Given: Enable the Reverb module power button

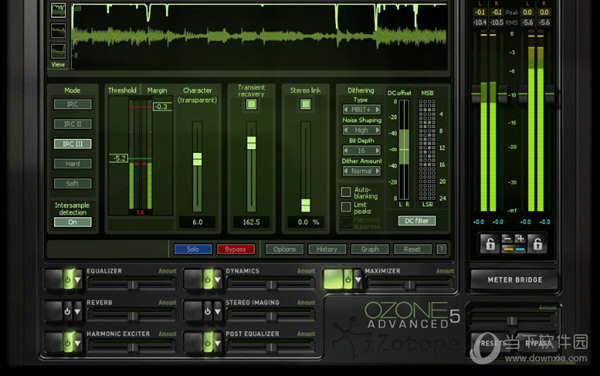Looking at the screenshot, I should point(68,311).
